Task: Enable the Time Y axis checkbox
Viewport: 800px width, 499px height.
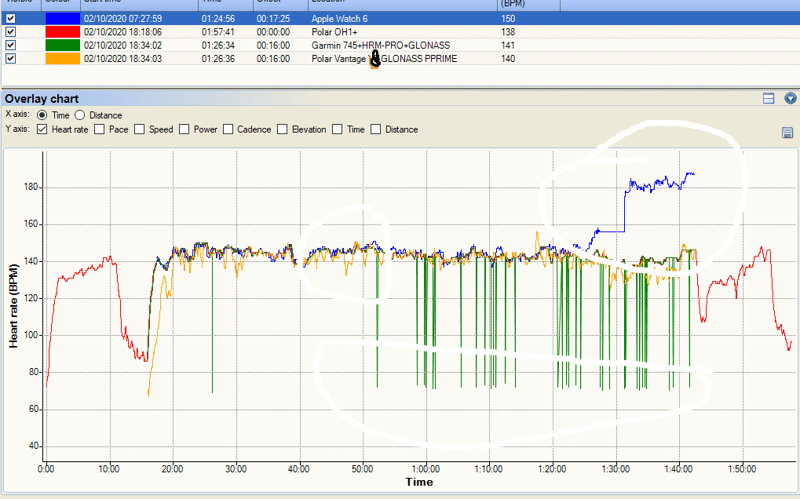Action: coord(337,129)
